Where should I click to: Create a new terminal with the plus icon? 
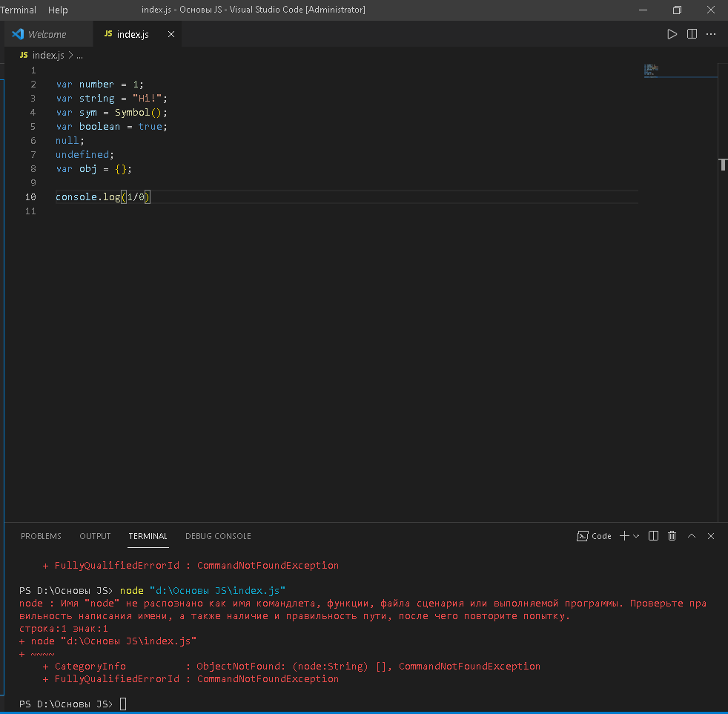624,536
